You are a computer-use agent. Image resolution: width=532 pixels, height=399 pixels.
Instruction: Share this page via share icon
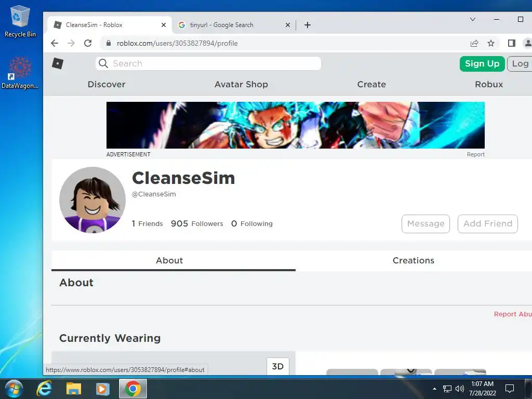474,43
